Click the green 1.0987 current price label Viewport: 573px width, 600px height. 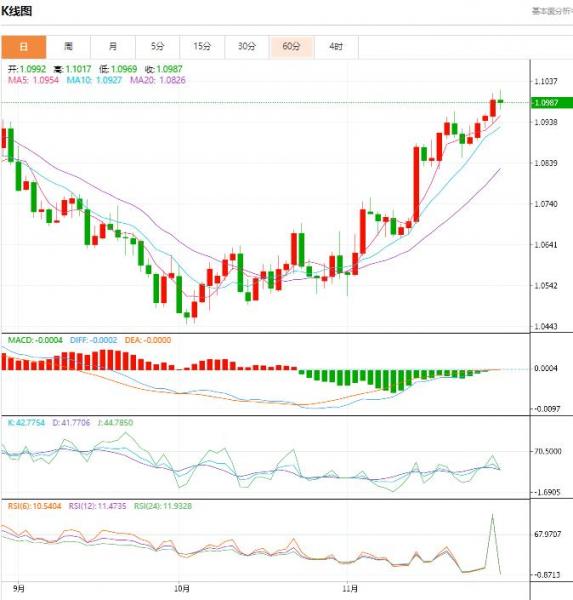pyautogui.click(x=552, y=103)
